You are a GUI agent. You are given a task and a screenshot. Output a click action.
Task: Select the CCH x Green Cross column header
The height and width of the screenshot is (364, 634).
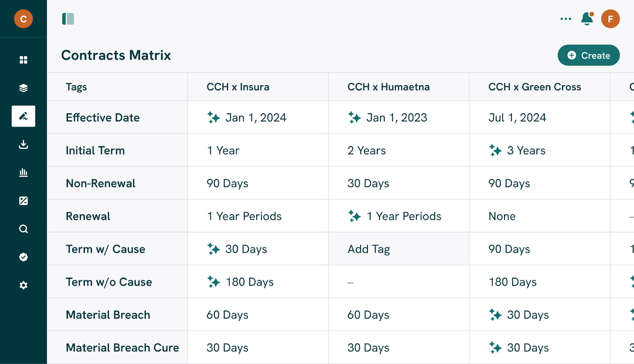(x=535, y=87)
